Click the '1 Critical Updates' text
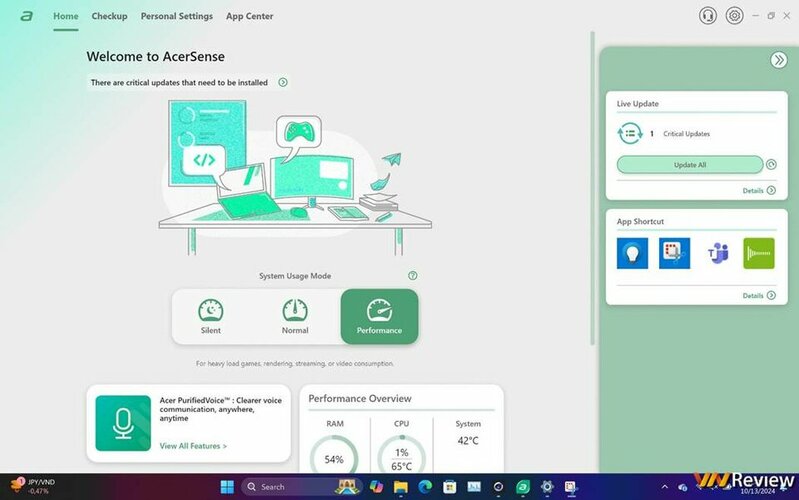 click(680, 134)
